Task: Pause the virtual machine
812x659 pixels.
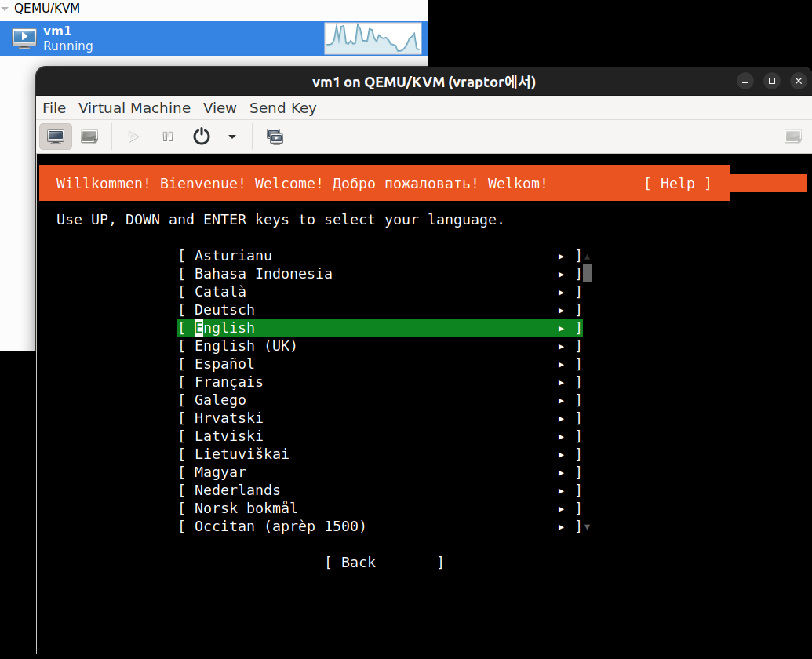Action: [168, 137]
